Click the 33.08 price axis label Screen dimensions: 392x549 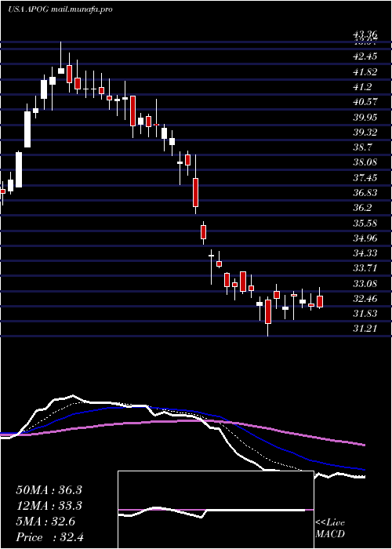pyautogui.click(x=365, y=284)
